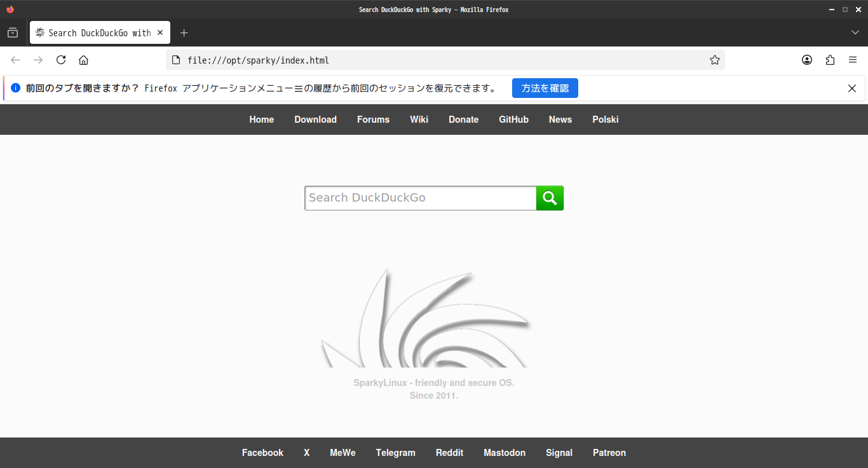Visit the Mastodon footer link
The width and height of the screenshot is (868, 468).
pos(505,453)
